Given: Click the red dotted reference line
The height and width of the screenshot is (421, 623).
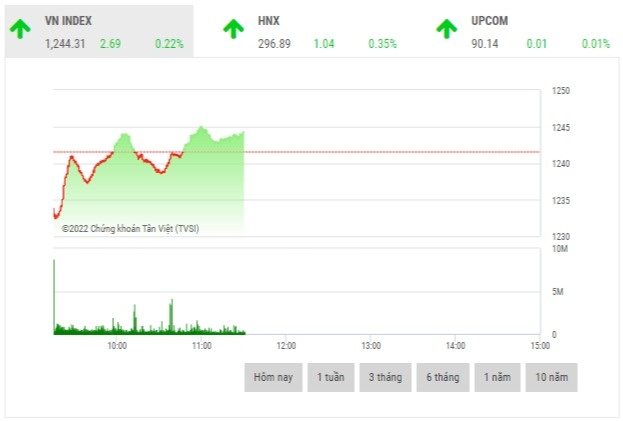Looking at the screenshot, I should (x=400, y=152).
